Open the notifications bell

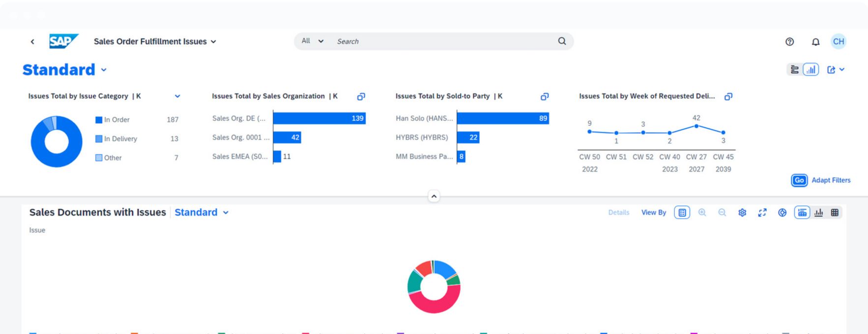815,42
